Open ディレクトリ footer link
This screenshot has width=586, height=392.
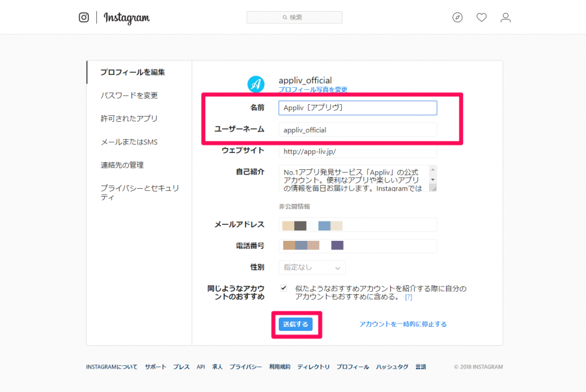(313, 367)
